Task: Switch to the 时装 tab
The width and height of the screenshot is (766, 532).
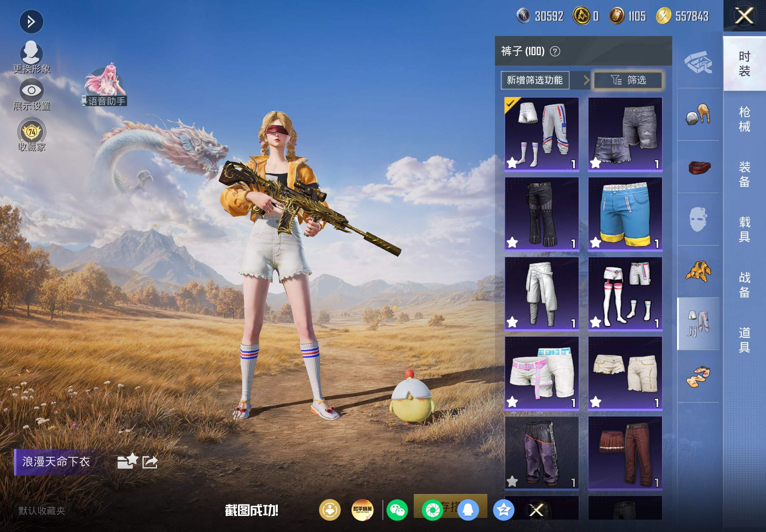Action: pos(744,64)
